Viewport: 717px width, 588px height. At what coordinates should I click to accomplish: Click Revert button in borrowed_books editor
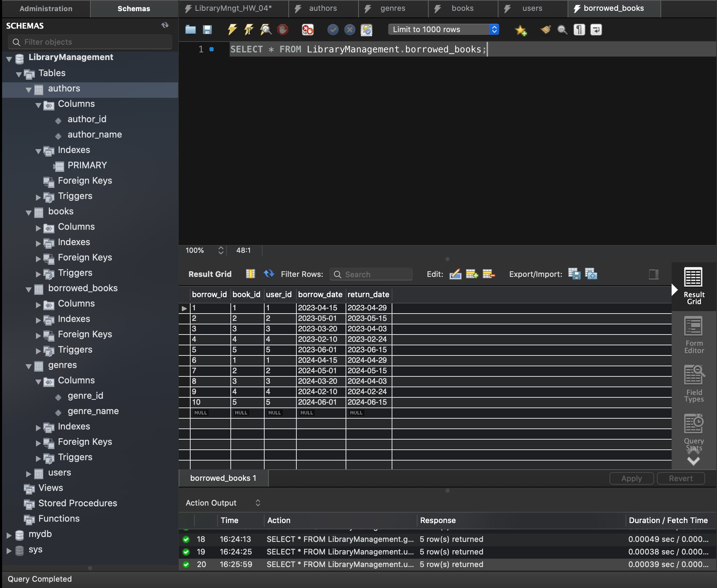click(x=681, y=478)
